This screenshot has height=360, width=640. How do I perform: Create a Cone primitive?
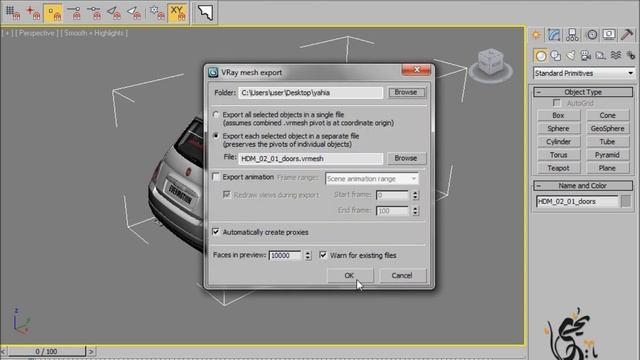coord(607,116)
